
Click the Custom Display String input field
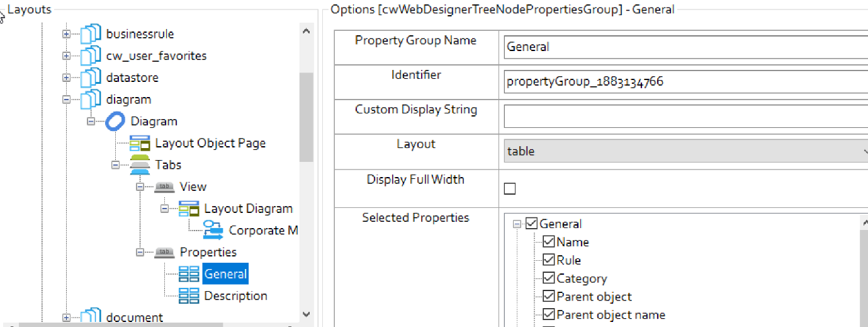tap(685, 117)
